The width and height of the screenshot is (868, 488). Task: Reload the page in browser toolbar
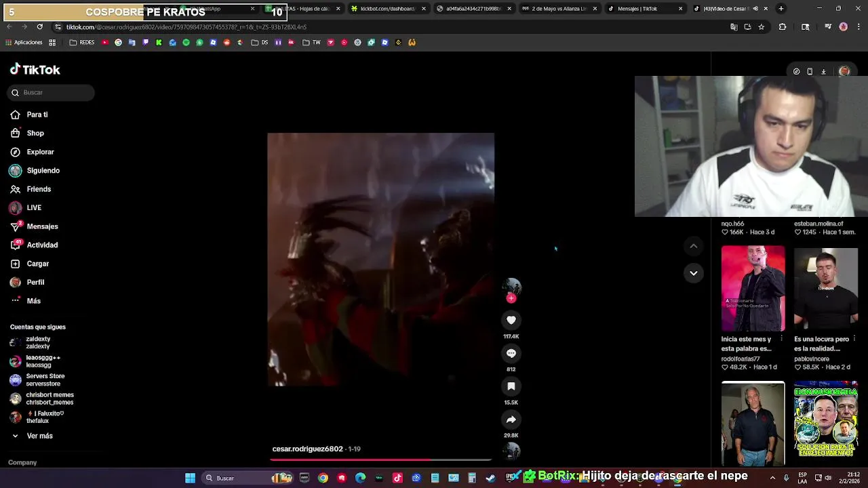click(40, 27)
